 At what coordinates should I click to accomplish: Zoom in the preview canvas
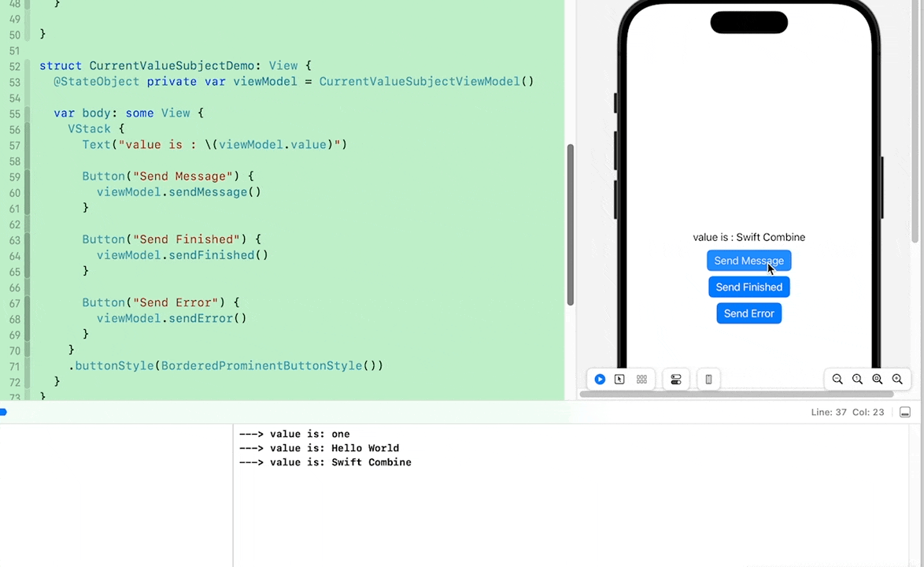(897, 379)
